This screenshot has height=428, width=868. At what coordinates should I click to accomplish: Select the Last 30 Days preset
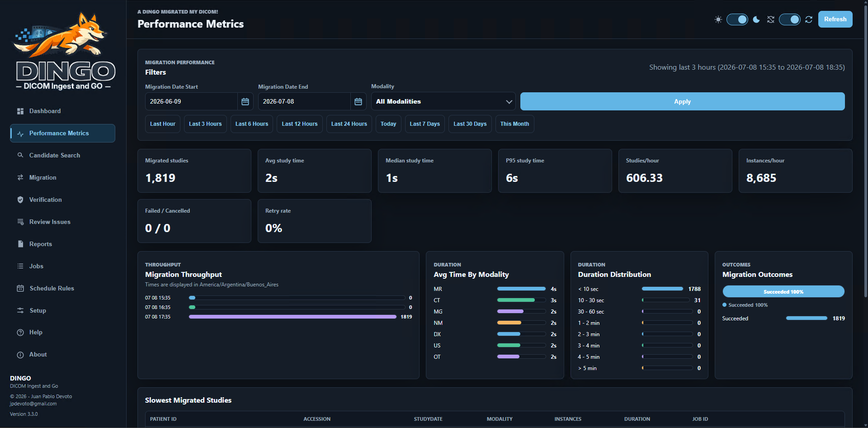click(470, 124)
